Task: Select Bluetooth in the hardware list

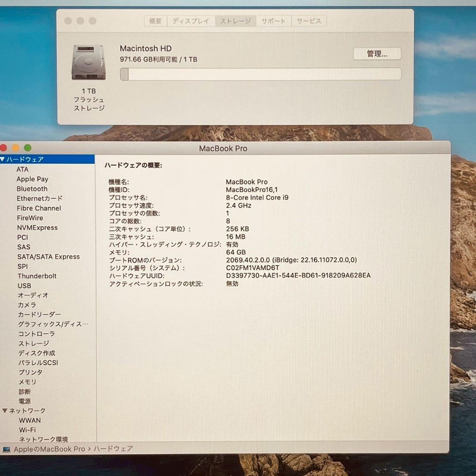Action: (32, 189)
